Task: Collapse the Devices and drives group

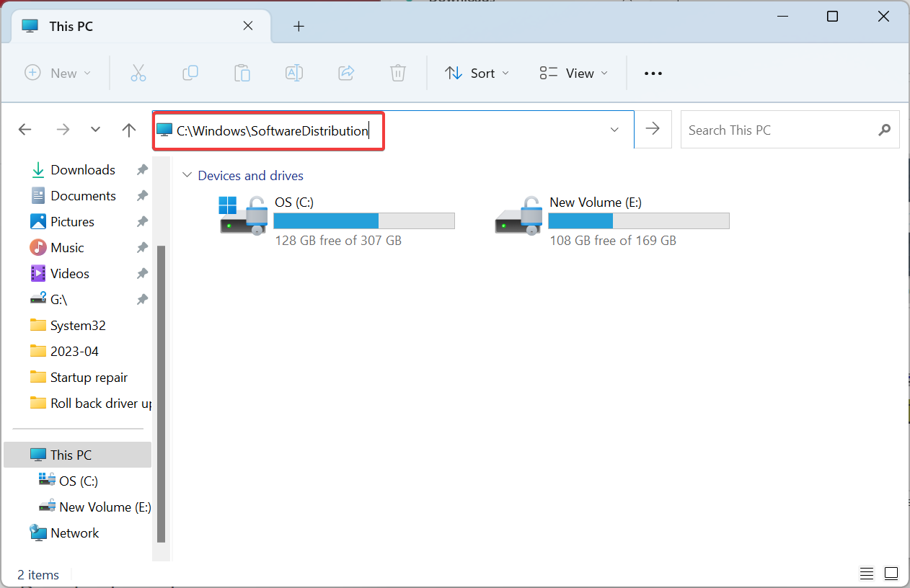Action: [x=187, y=175]
